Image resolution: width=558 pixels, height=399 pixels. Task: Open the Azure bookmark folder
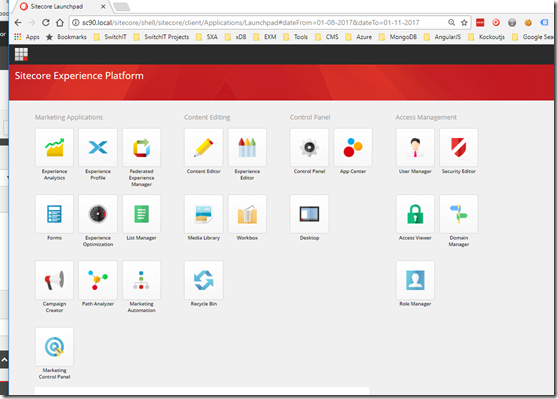359,37
